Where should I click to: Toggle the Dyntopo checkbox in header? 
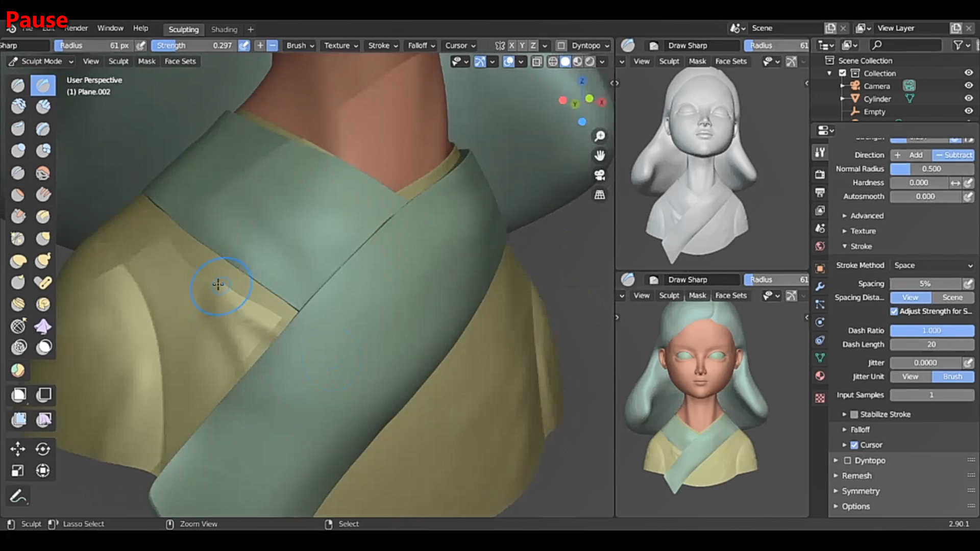(561, 45)
